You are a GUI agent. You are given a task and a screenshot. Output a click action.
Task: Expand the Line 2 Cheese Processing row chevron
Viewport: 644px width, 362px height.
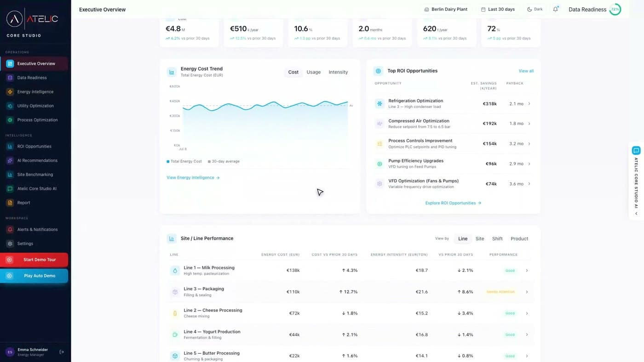[x=527, y=313]
